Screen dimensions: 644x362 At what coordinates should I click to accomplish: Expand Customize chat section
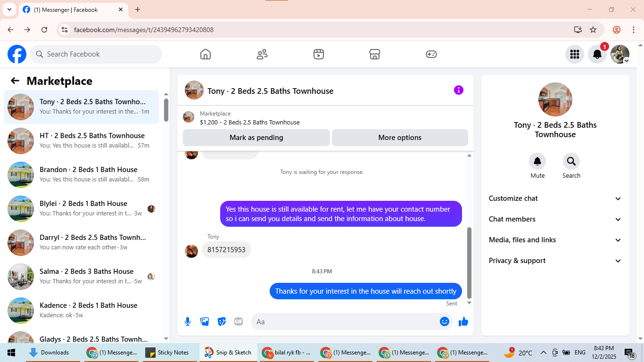[555, 198]
